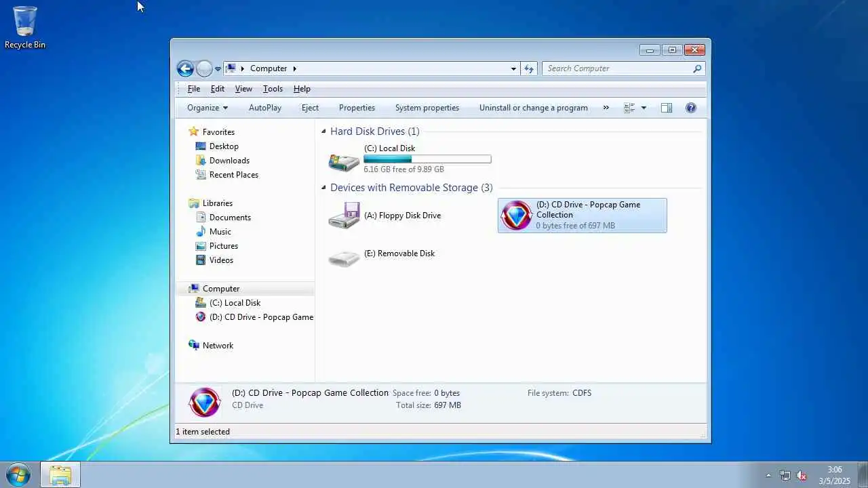Image resolution: width=868 pixels, height=488 pixels.
Task: Click Properties in the toolbar
Action: (357, 108)
